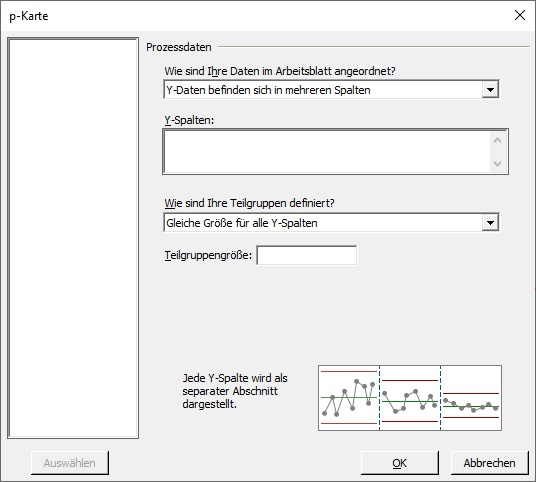The width and height of the screenshot is (536, 482).
Task: Cancel with the Abbrechen button
Action: pos(490,463)
